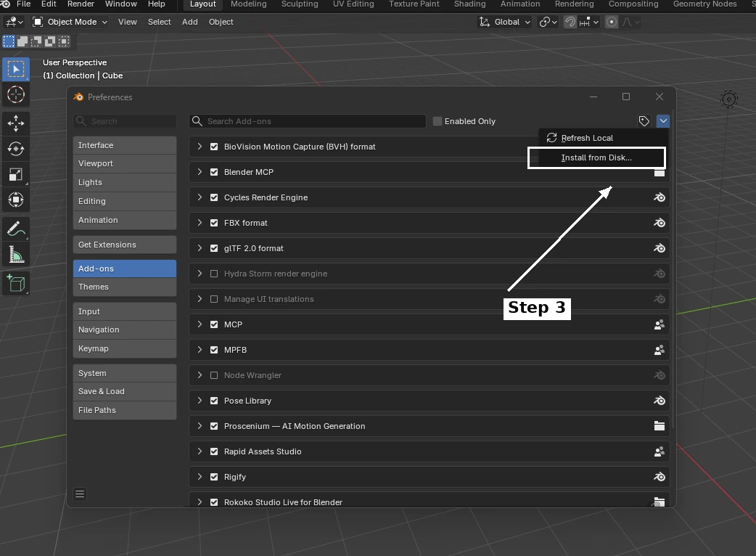Click Blender logo icon on FBX format row

click(659, 223)
